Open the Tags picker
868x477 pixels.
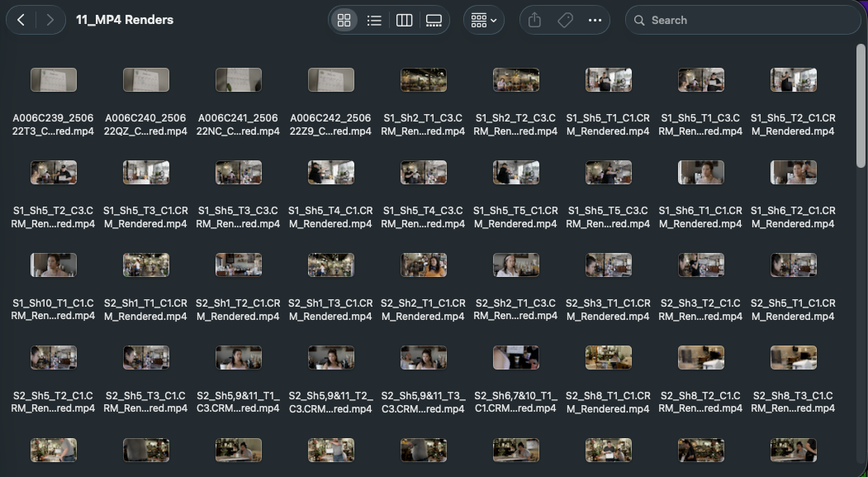(565, 19)
